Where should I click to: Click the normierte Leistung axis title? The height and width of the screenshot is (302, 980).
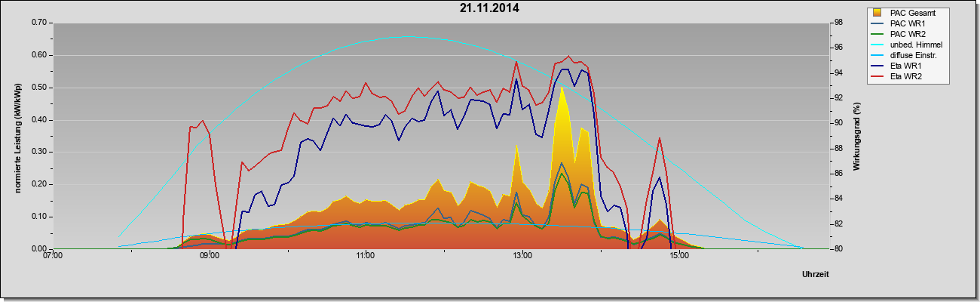click(x=18, y=136)
